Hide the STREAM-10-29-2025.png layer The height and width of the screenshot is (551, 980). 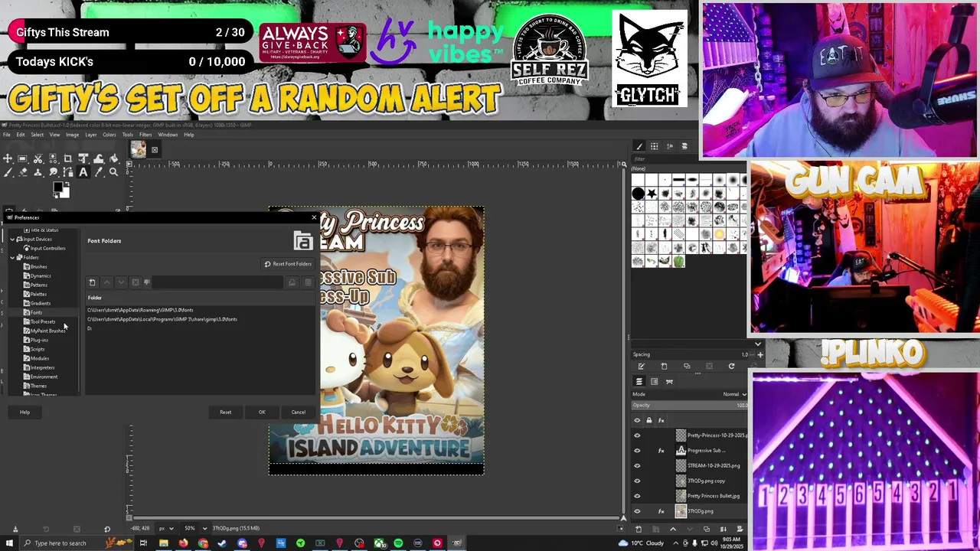pyautogui.click(x=637, y=465)
